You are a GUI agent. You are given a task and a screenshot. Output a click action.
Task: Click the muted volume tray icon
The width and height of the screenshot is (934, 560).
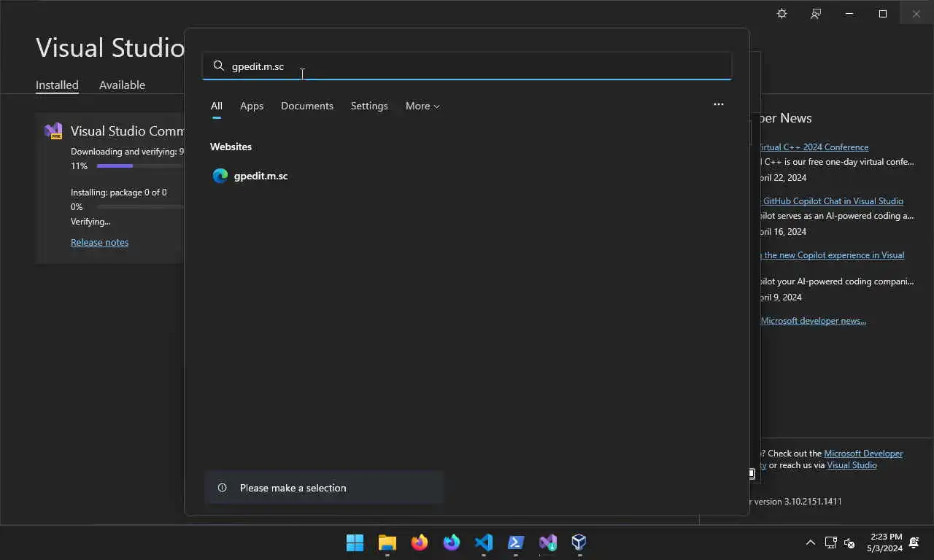(849, 542)
